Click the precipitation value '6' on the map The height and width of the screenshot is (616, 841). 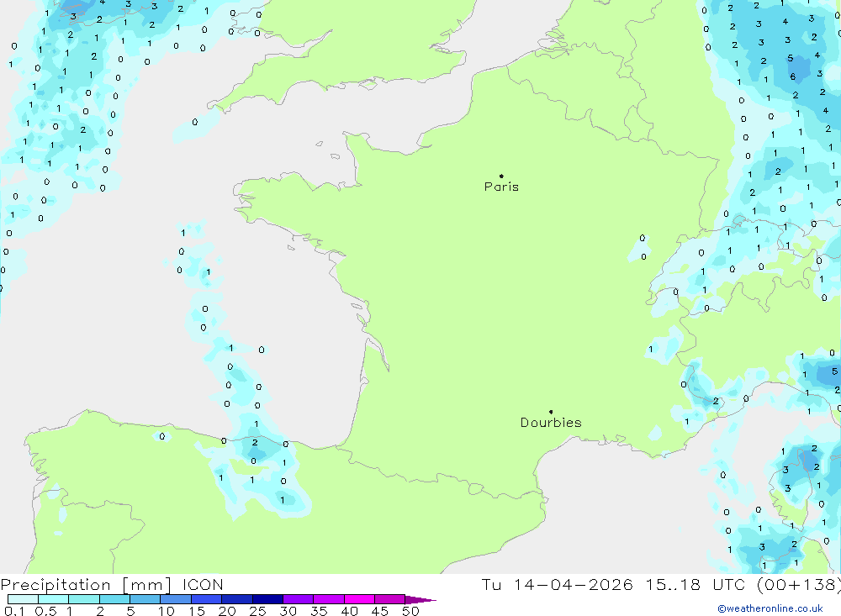click(x=793, y=76)
